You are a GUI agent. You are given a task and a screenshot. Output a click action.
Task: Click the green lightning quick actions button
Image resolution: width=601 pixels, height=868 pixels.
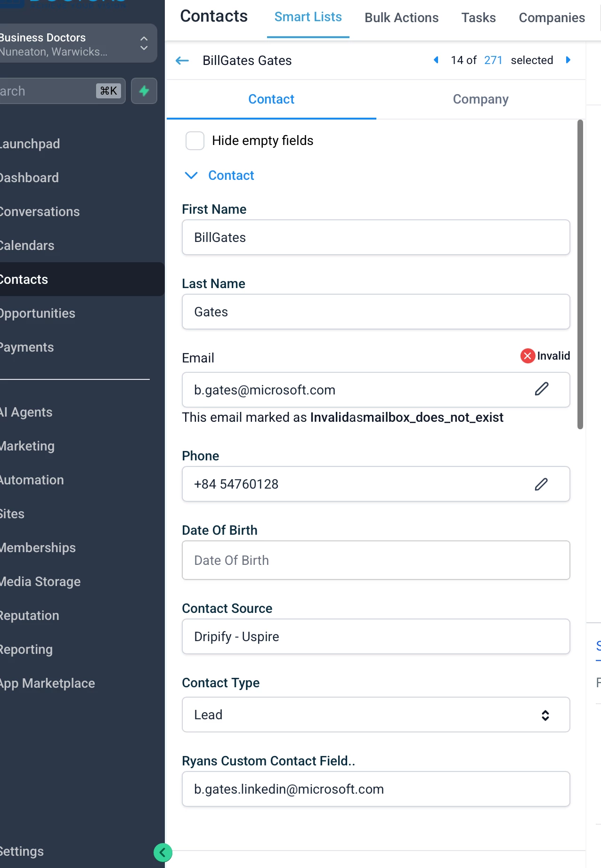point(144,91)
